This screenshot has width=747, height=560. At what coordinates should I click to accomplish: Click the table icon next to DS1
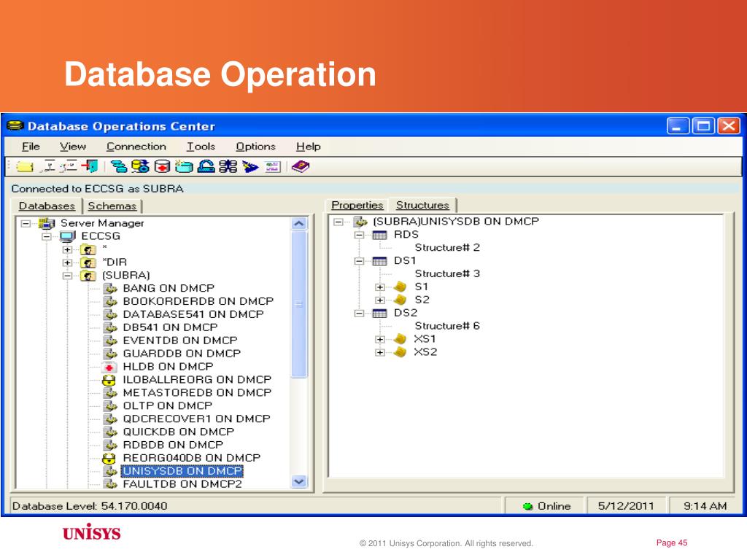coord(379,261)
